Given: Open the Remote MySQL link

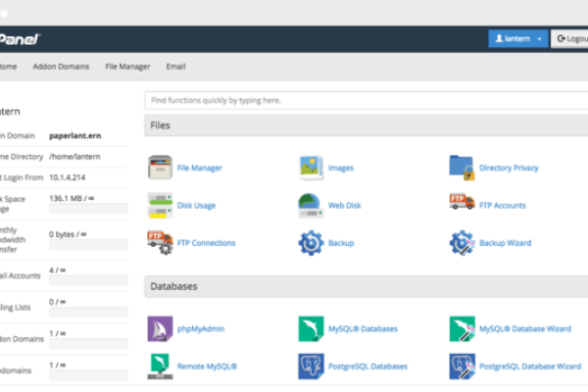Looking at the screenshot, I should coord(207,366).
